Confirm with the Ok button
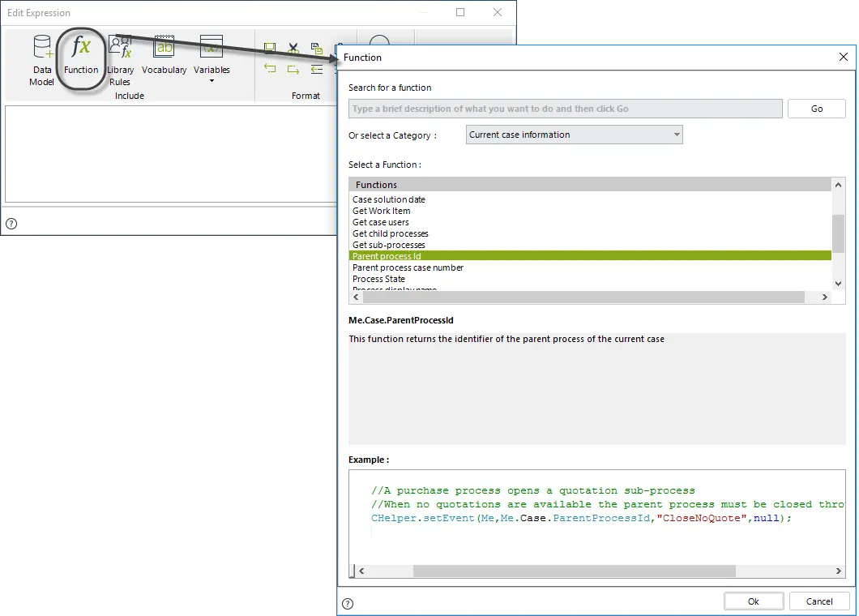This screenshot has width=859, height=616. click(754, 601)
